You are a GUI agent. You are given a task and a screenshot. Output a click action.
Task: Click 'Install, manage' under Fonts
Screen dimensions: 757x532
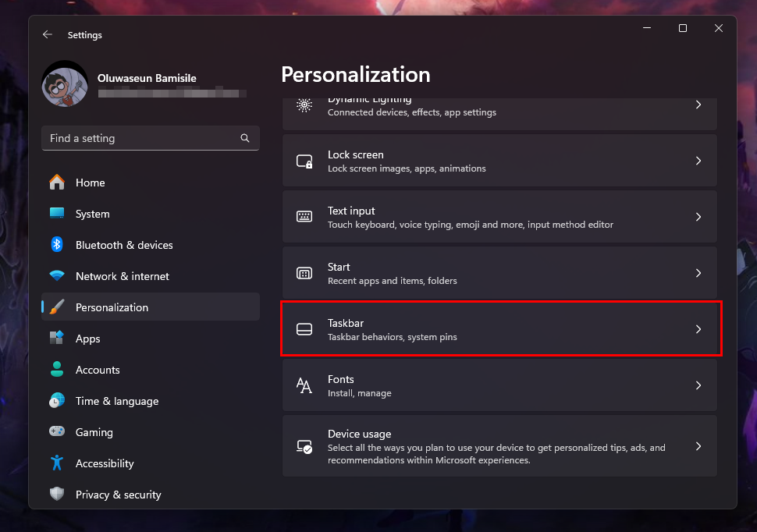[x=359, y=393]
